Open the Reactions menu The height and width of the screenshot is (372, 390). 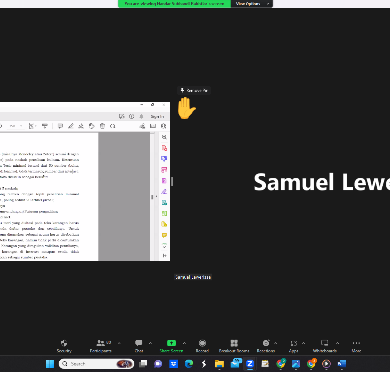coord(266,346)
